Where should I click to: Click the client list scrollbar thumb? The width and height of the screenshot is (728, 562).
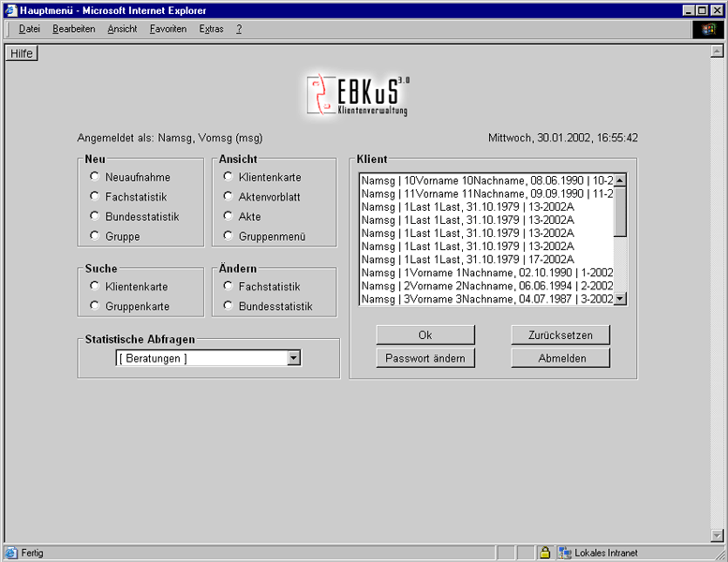[x=620, y=212]
